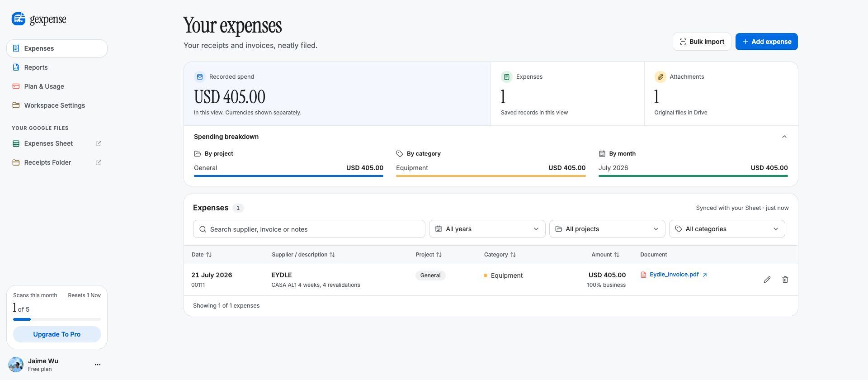868x380 pixels.
Task: Focus the Search supplier, invoice or notes field
Action: 309,229
